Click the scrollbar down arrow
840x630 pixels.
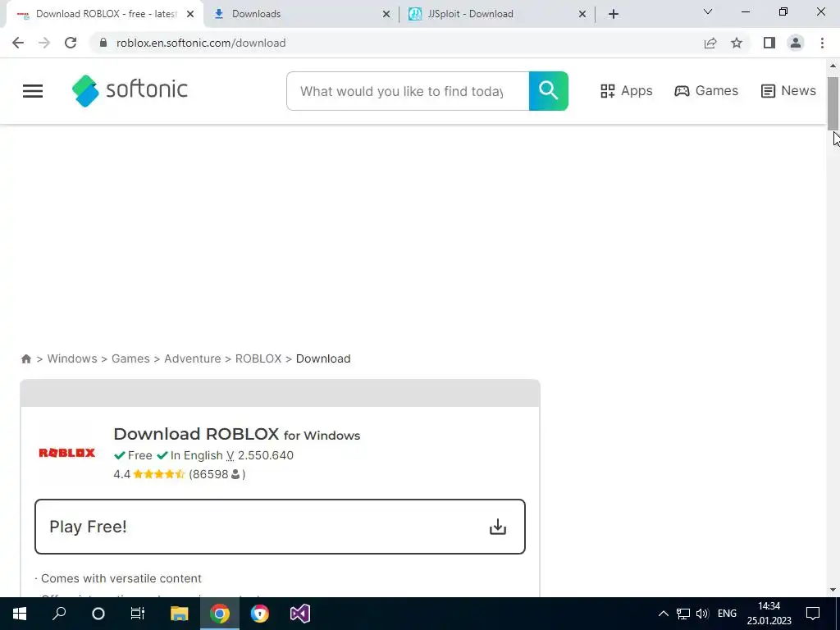click(833, 590)
